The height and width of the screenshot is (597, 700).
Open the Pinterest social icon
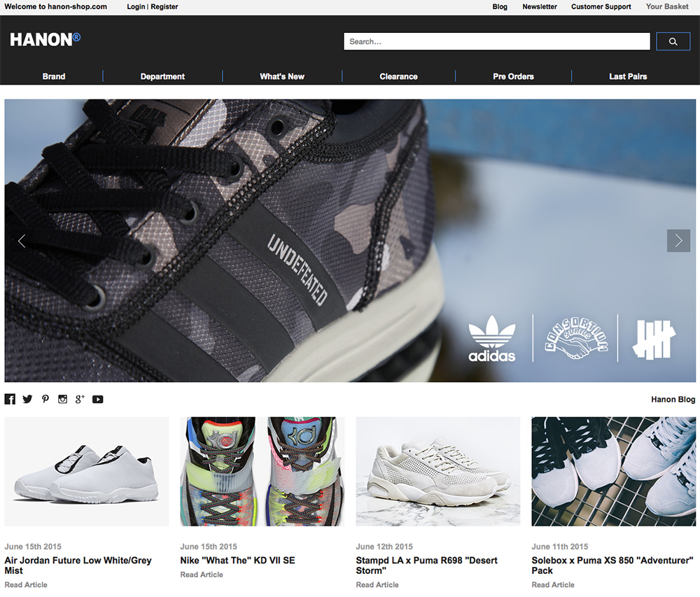pos(45,399)
